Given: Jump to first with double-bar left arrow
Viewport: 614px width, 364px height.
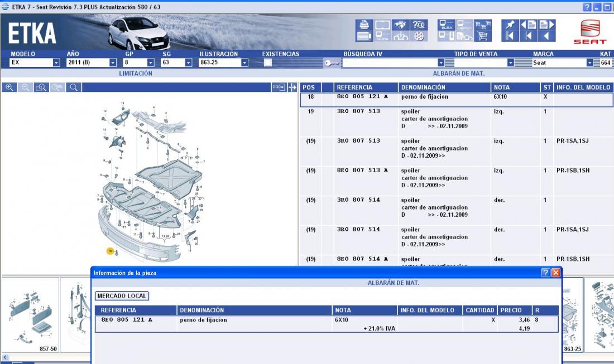Looking at the screenshot, I should (x=510, y=36).
